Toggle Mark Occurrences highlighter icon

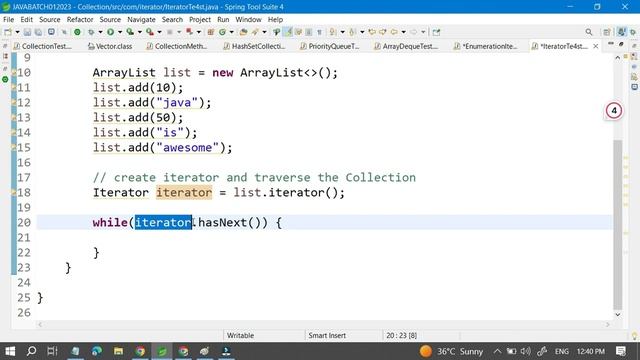(x=288, y=32)
